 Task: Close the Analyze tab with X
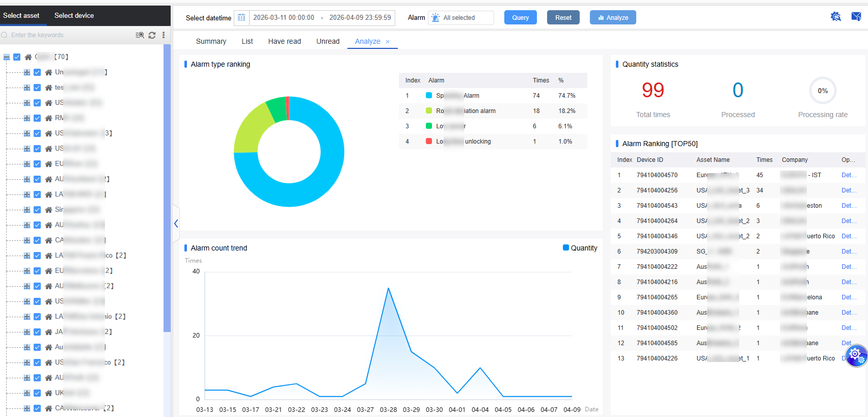[x=388, y=42]
